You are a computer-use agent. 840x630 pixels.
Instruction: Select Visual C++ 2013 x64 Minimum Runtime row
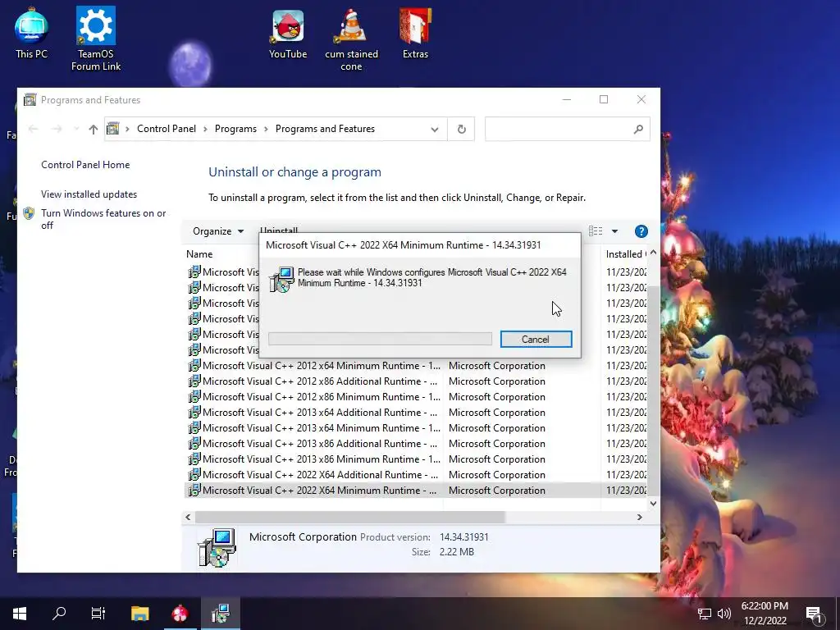415,428
